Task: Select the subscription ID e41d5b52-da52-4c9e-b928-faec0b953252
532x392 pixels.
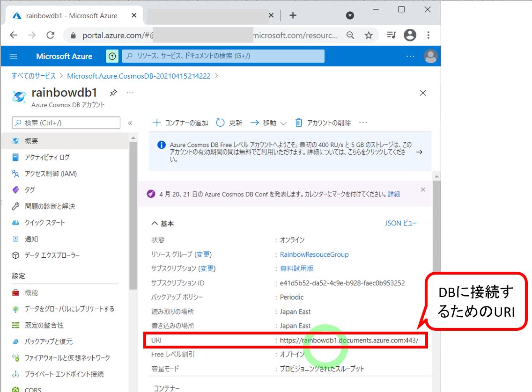Action: [342, 283]
